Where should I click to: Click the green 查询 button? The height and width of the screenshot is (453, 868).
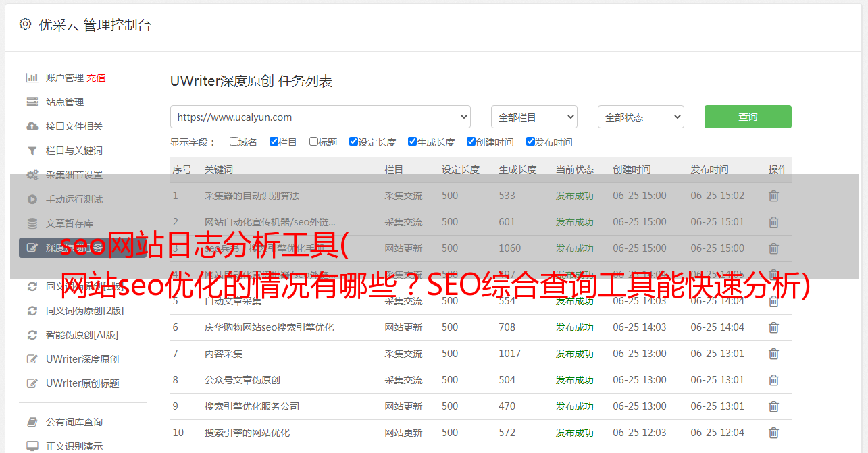click(x=748, y=117)
